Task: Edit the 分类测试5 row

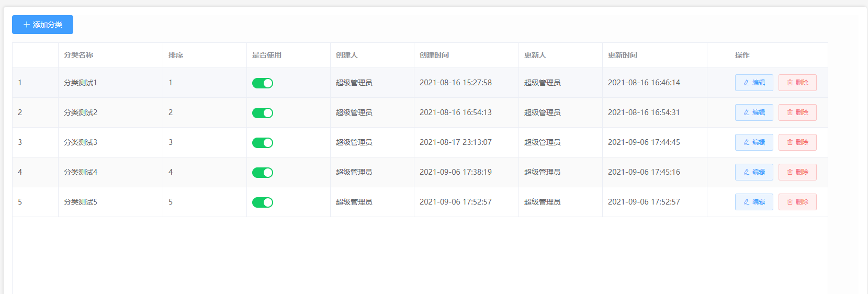Action: coord(754,202)
